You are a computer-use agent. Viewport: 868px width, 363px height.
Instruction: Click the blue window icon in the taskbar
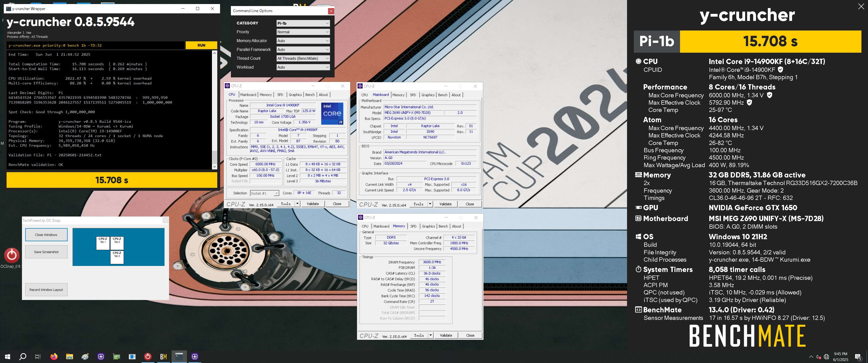pyautogui.click(x=132, y=356)
